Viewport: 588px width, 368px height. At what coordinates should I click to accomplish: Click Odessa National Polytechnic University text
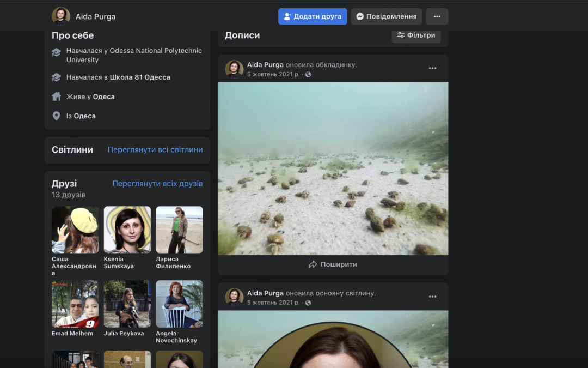[x=134, y=55]
